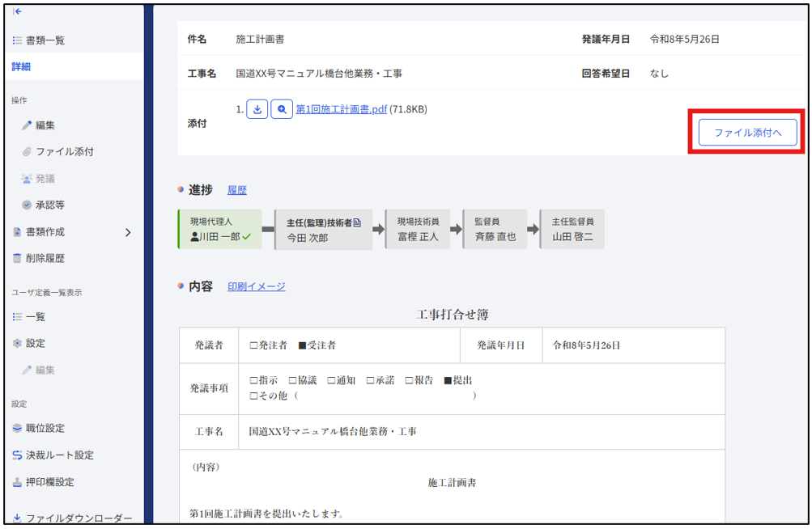This screenshot has width=812, height=529.
Task: Click the 報告 checkbox
Action: 409,380
